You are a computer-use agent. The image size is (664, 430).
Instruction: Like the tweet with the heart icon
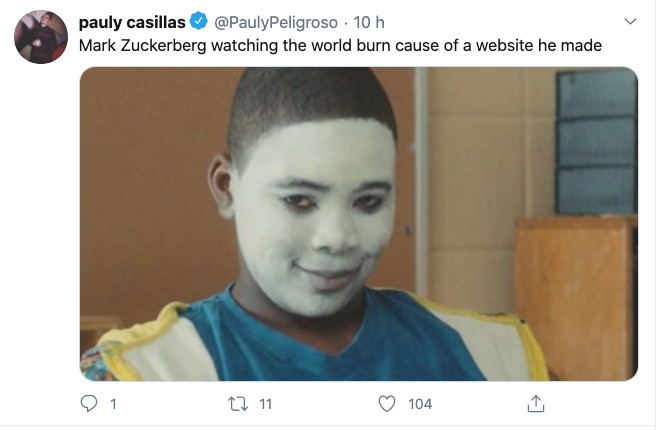point(387,403)
